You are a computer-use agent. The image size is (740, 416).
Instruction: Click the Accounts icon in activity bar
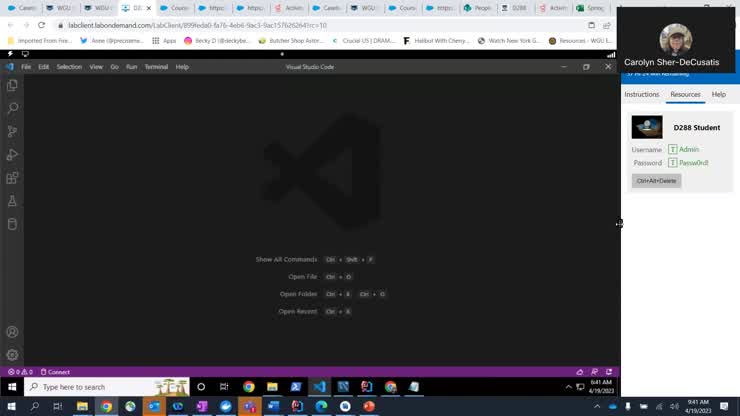pos(12,332)
